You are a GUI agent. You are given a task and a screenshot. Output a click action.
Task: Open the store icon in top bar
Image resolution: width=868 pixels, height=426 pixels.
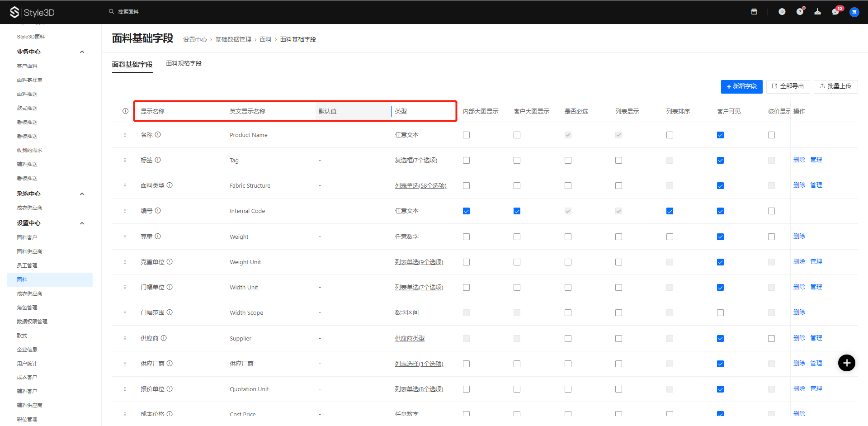754,12
